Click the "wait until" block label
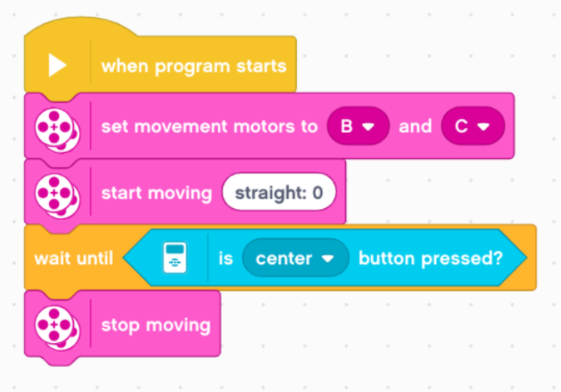Screen dimensions: 561x392 point(73,259)
